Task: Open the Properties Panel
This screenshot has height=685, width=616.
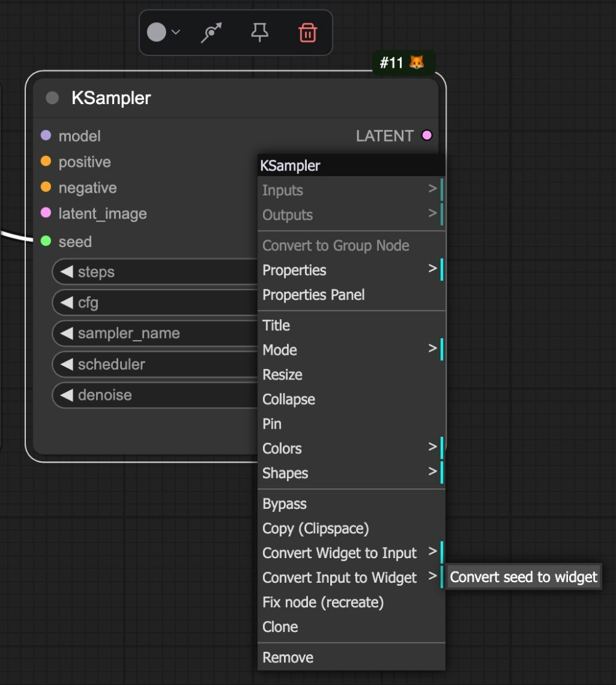Action: click(x=314, y=294)
